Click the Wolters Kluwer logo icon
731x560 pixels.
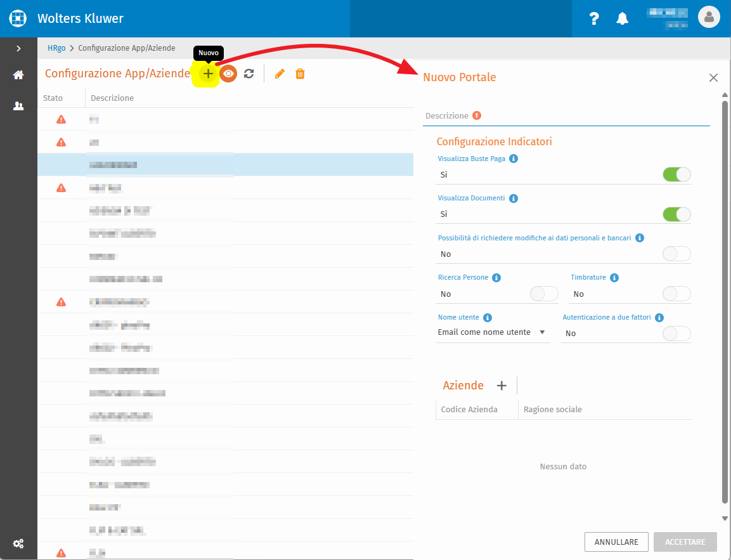point(18,18)
